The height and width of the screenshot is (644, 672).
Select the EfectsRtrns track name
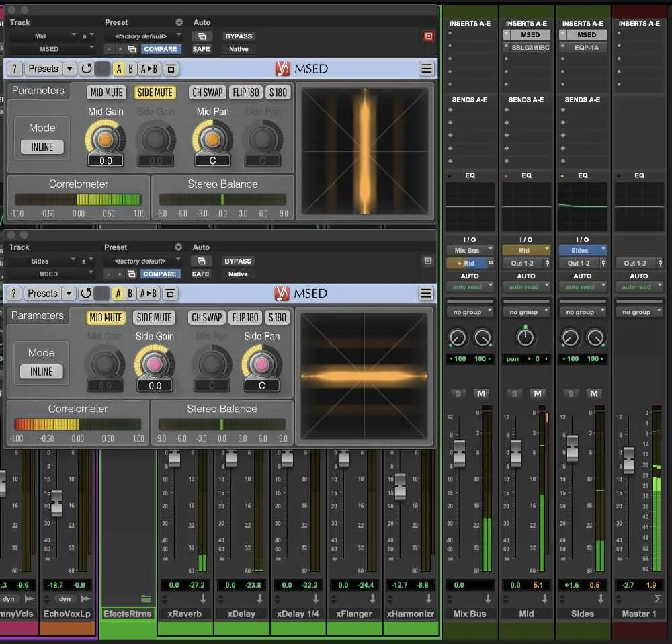click(128, 614)
